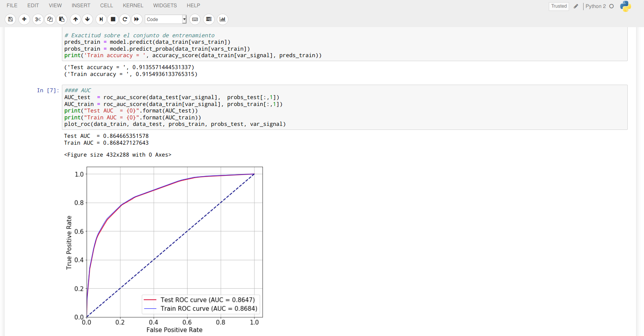Image resolution: width=644 pixels, height=336 pixels.
Task: Open the command palette keyboard icon
Action: [x=195, y=19]
